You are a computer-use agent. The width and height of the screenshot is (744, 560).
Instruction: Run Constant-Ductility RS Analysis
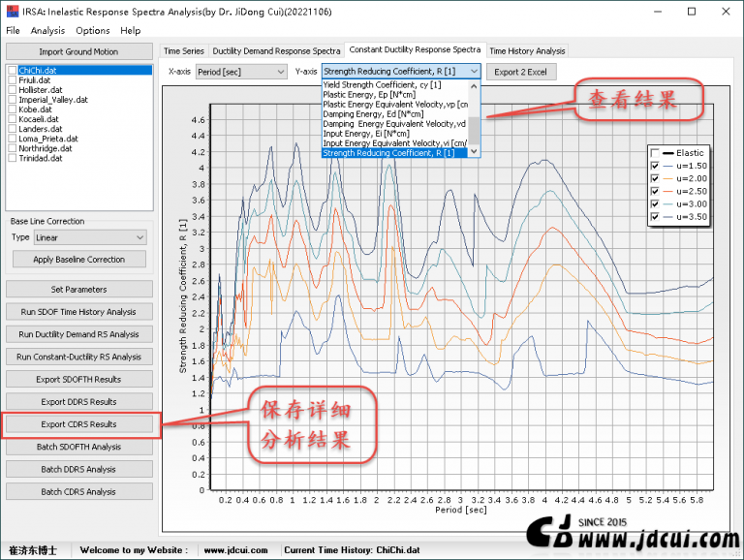coord(78,357)
